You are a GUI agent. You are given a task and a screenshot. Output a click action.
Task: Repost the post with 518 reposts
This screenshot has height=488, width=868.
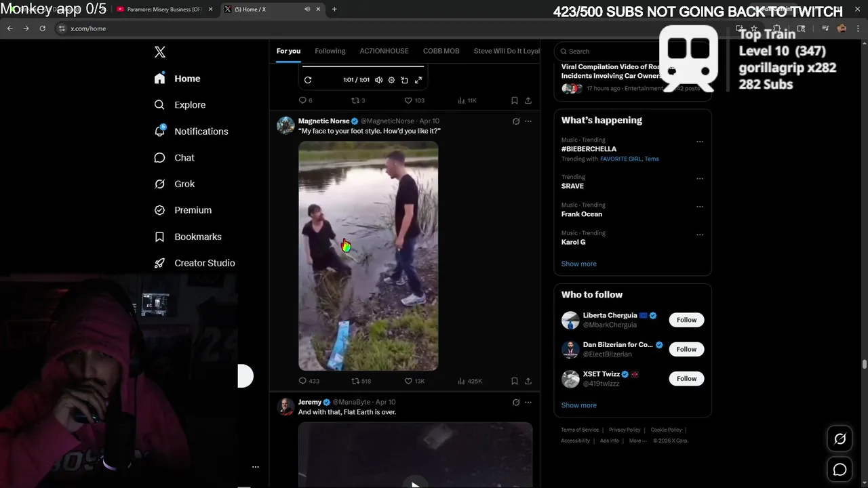361,381
